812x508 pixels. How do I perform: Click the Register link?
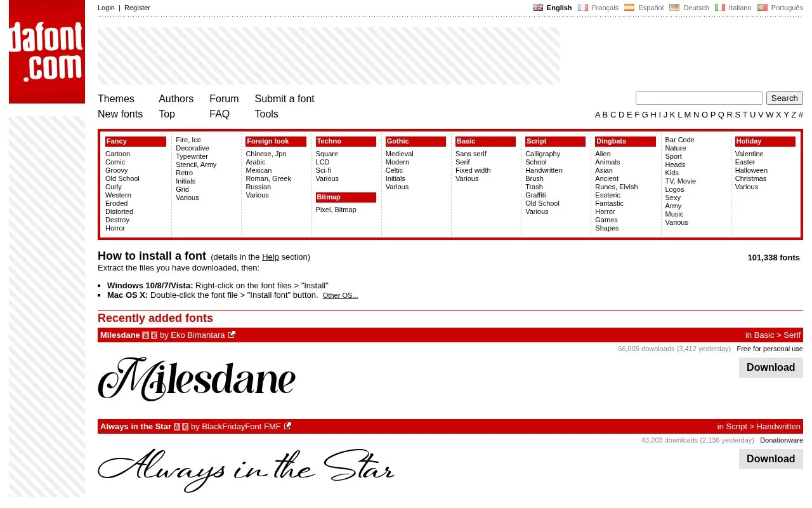coord(137,8)
